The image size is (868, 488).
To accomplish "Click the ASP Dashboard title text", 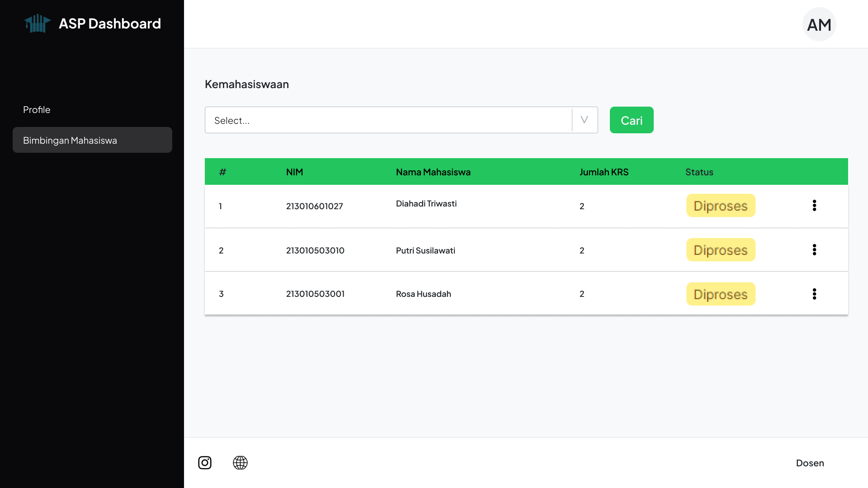I will 110,23.
